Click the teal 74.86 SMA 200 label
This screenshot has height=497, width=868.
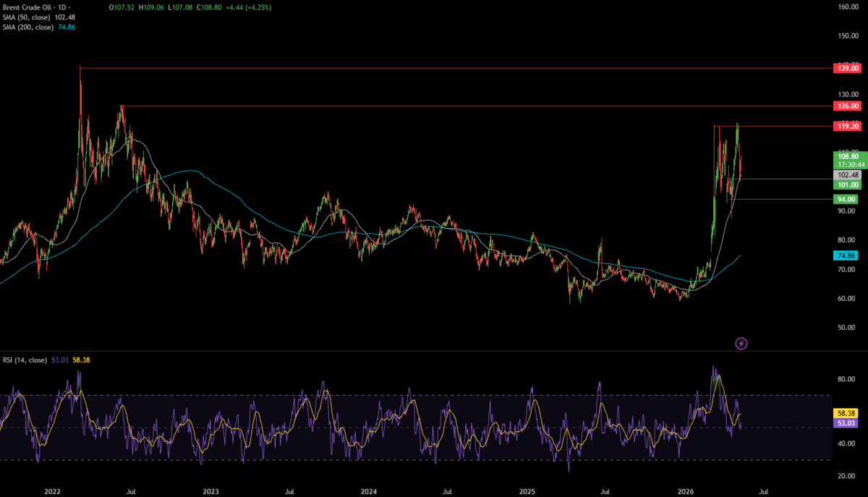click(847, 255)
